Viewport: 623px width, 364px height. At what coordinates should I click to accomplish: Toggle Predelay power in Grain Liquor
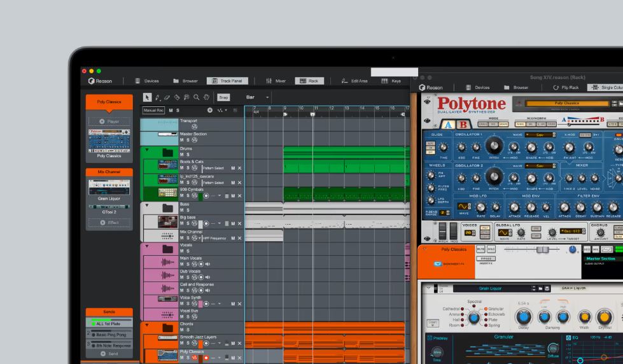tap(430, 338)
